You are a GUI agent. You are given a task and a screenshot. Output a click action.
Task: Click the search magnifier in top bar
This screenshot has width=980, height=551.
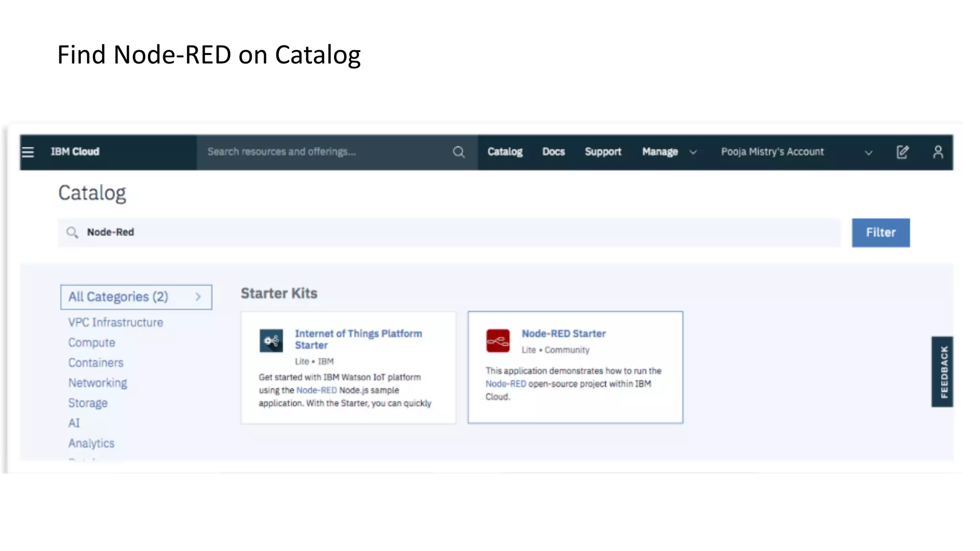tap(458, 152)
